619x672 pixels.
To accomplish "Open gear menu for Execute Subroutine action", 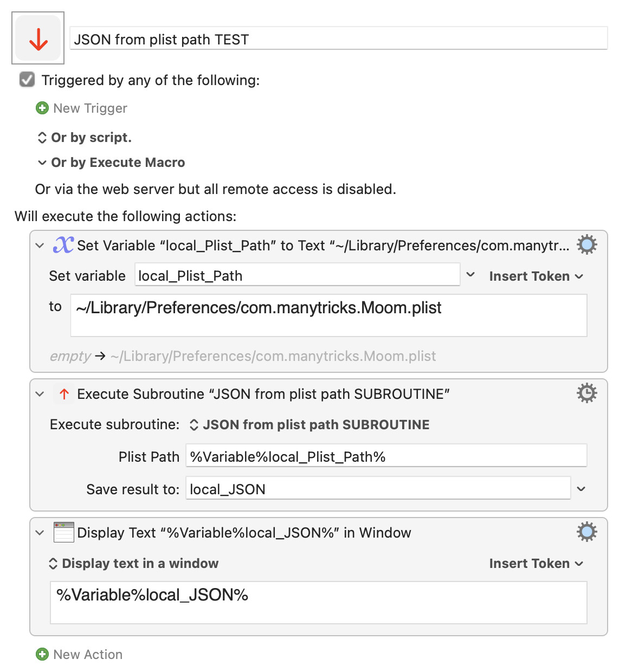I will (x=586, y=393).
